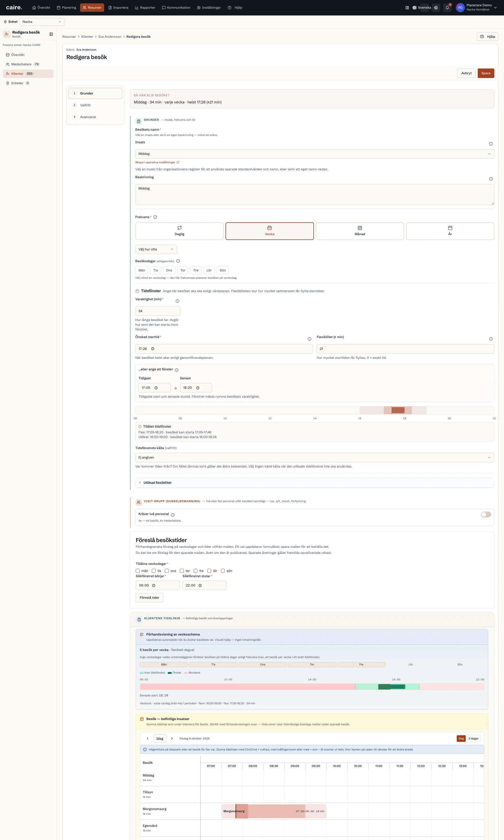Open the Planering menu
The width and height of the screenshot is (504, 840).
point(67,7)
